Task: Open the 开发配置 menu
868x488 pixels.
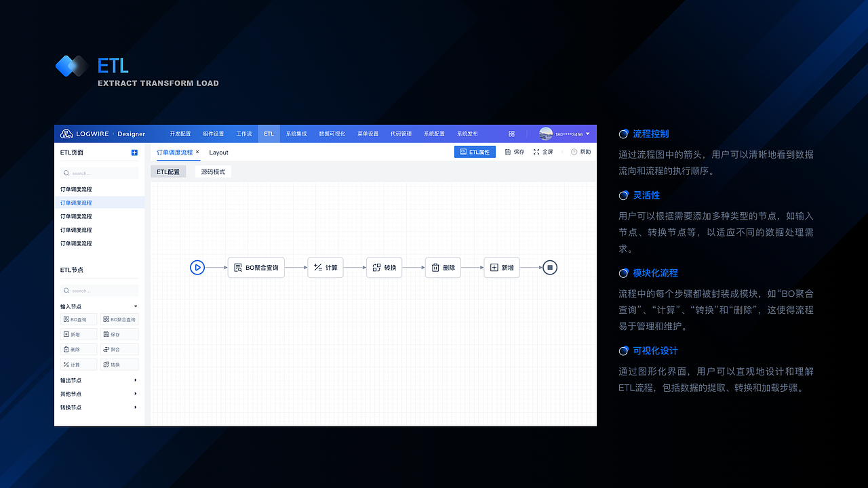Action: [x=180, y=134]
